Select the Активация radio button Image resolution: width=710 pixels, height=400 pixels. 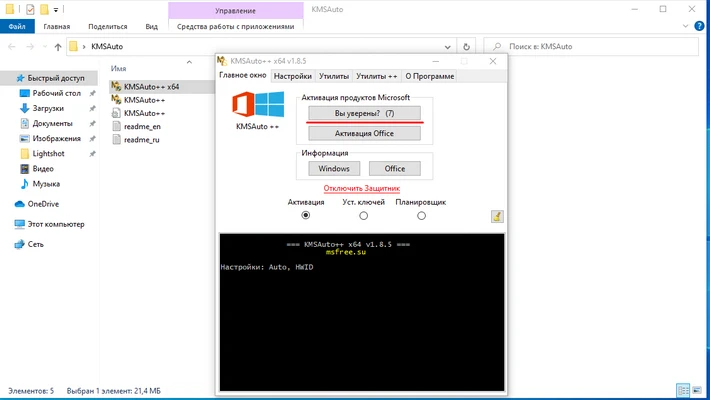(x=306, y=215)
